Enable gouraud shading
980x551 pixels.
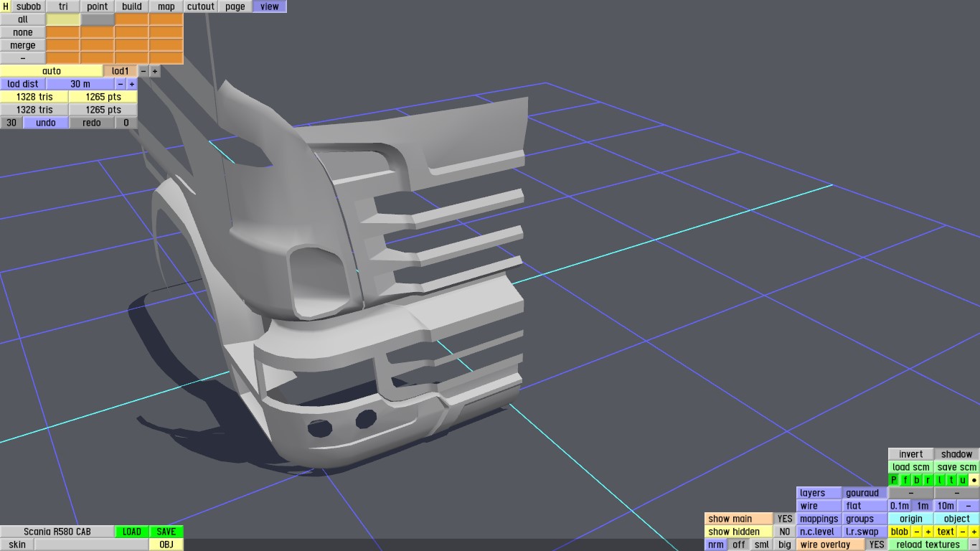pyautogui.click(x=865, y=493)
